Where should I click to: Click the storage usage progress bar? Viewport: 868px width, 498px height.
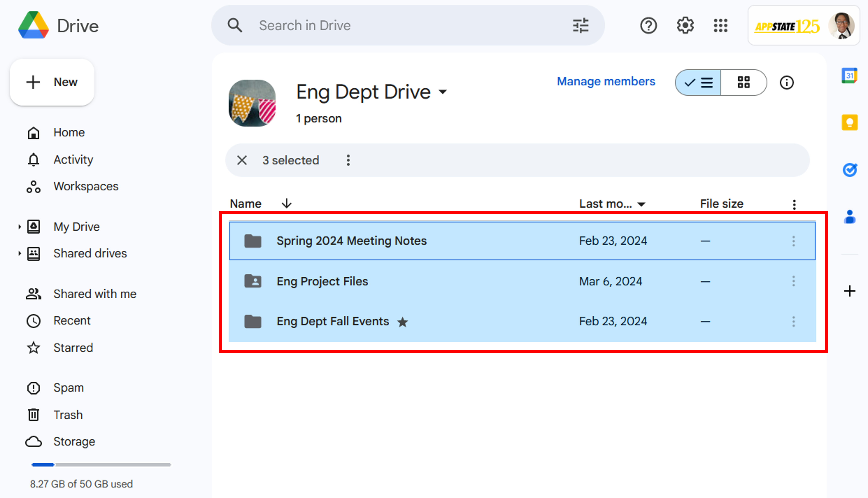(x=101, y=464)
